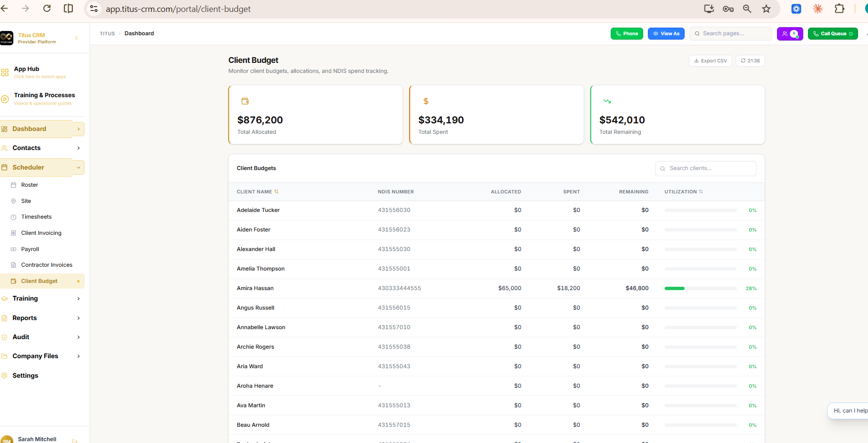868x443 pixels.
Task: Open Client Invoicing page
Action: coord(42,233)
